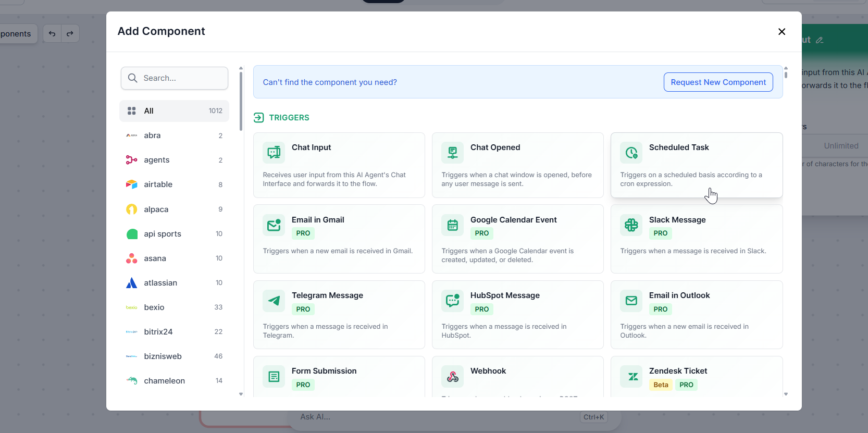Close the Add Component dialog

pyautogui.click(x=782, y=32)
